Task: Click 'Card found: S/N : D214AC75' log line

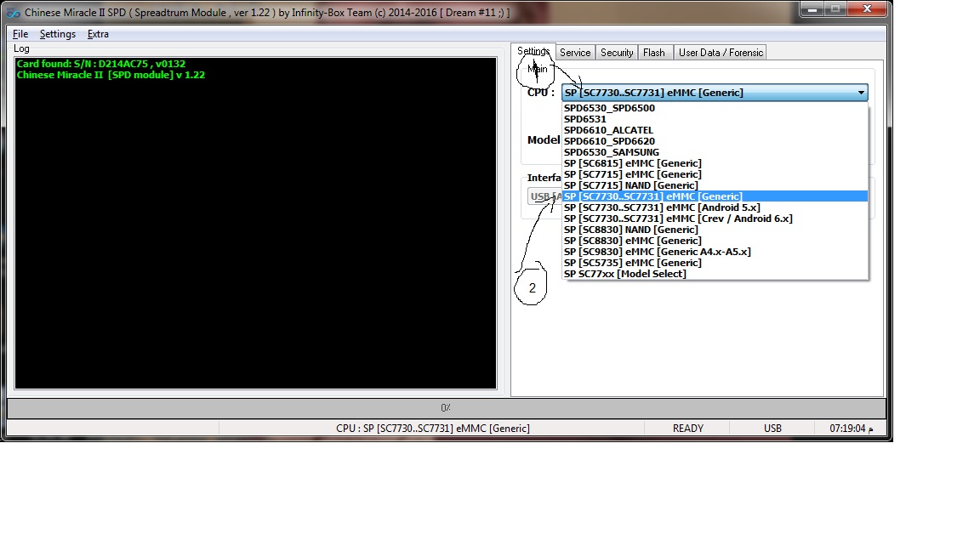Action: [100, 64]
